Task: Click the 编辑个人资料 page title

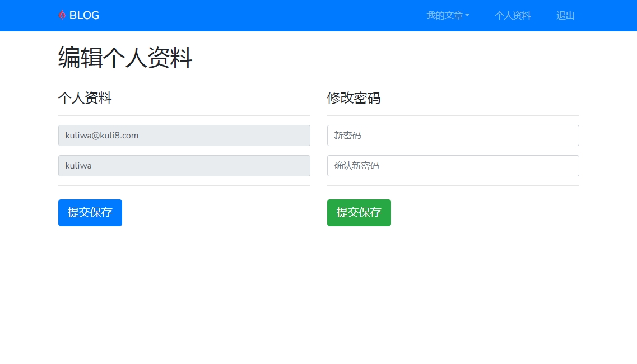Action: click(125, 58)
